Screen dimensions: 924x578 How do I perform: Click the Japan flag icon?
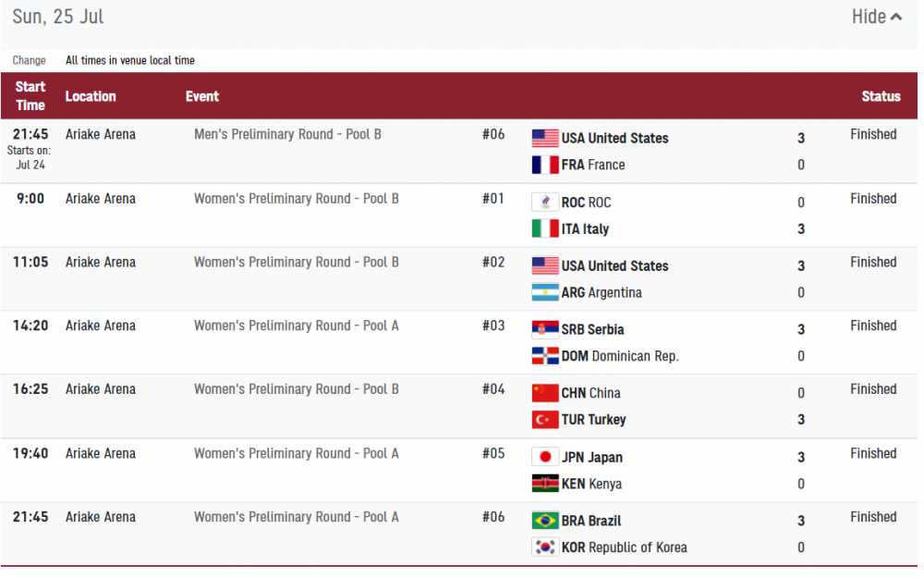coord(545,457)
